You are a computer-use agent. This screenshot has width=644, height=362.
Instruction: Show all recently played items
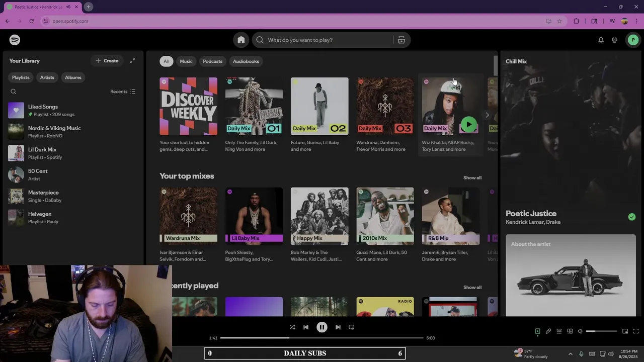[x=472, y=287]
